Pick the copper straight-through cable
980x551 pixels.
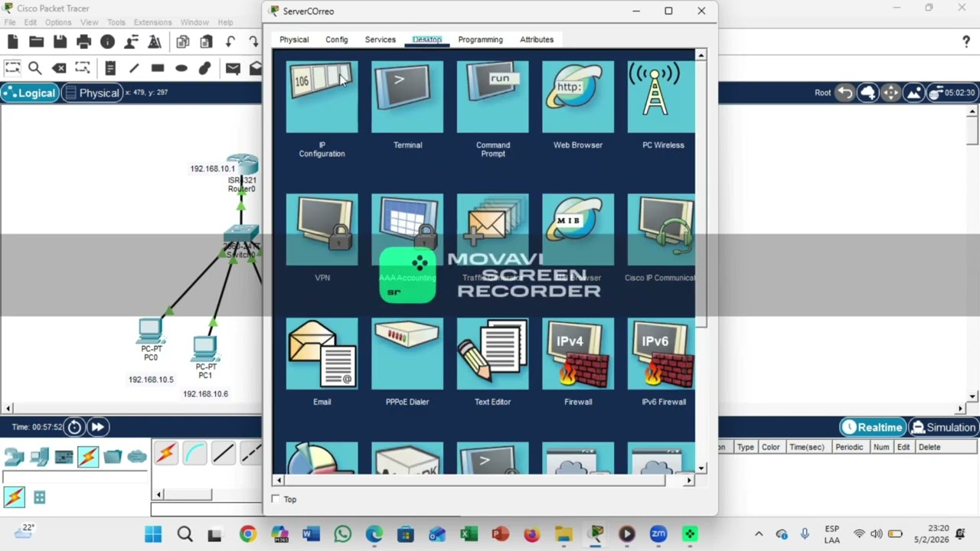[x=224, y=455]
